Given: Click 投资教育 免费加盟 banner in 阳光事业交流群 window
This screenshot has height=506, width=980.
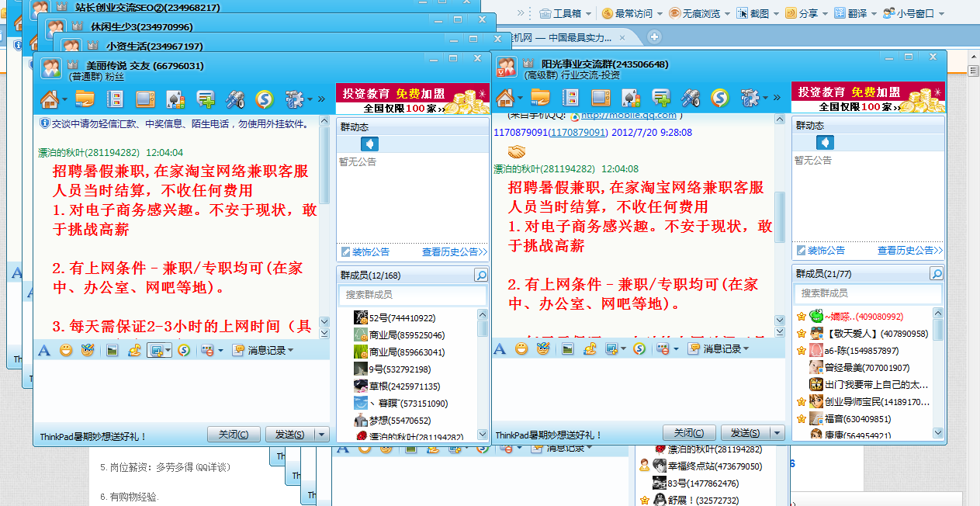Looking at the screenshot, I should tap(867, 99).
